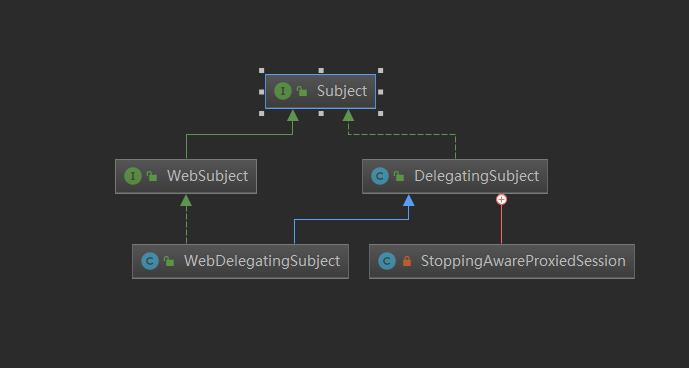
Task: Click the top-left selection handle of Subject
Action: point(261,70)
